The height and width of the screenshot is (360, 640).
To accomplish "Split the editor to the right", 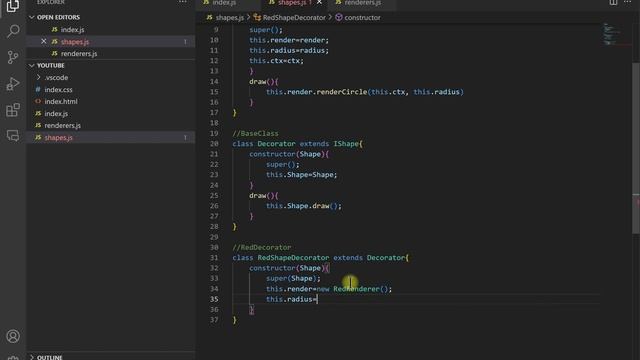I will click(x=613, y=2).
